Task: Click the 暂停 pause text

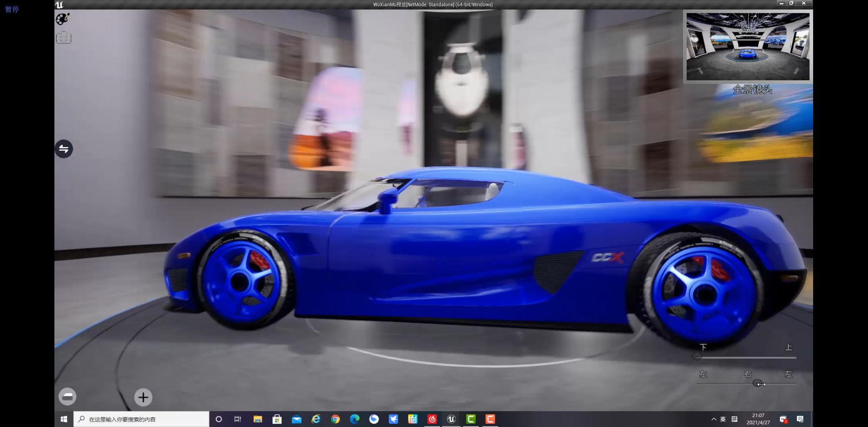Action: point(12,9)
